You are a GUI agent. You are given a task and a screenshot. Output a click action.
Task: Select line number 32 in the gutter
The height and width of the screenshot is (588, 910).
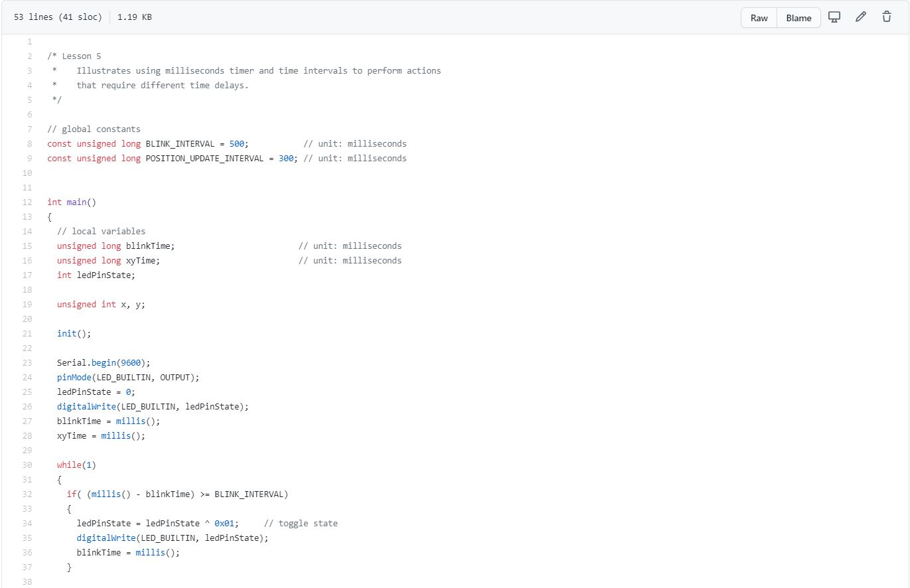point(27,494)
